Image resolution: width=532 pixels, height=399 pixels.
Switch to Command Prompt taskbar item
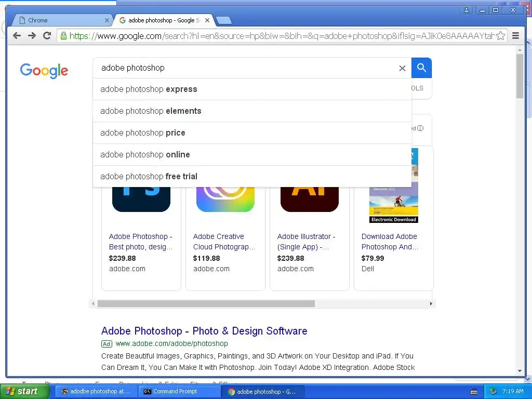point(180,392)
